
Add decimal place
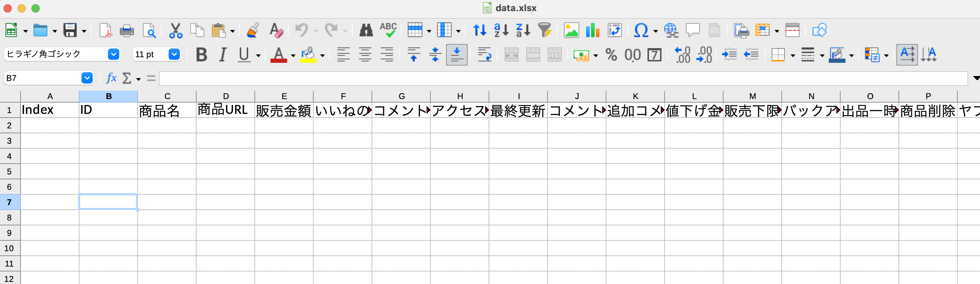(x=682, y=55)
